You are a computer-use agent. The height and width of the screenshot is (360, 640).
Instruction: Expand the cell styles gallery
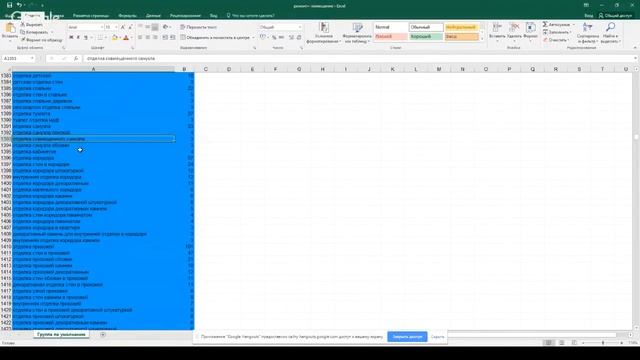(x=482, y=39)
